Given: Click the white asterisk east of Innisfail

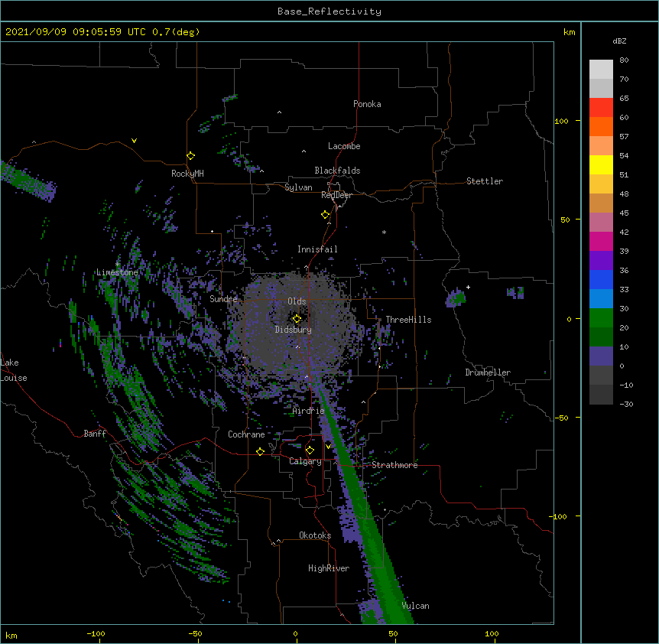Looking at the screenshot, I should pyautogui.click(x=384, y=232).
